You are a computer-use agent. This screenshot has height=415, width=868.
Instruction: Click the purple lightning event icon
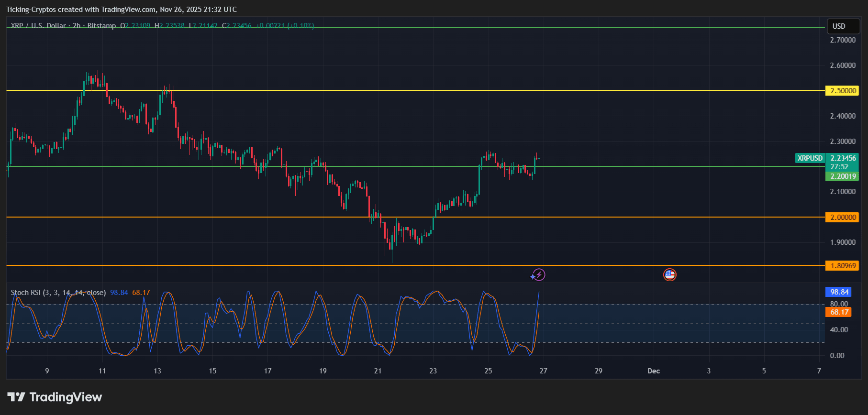pos(539,275)
